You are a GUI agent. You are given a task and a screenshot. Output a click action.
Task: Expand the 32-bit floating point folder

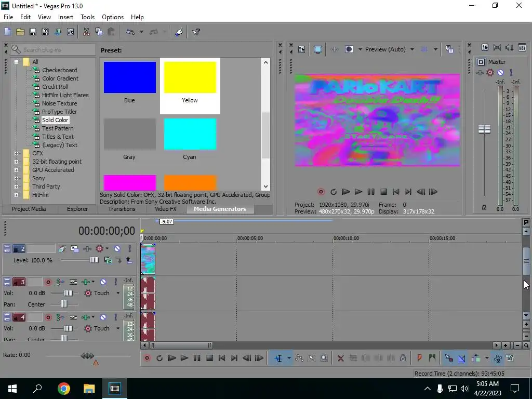[16, 162]
